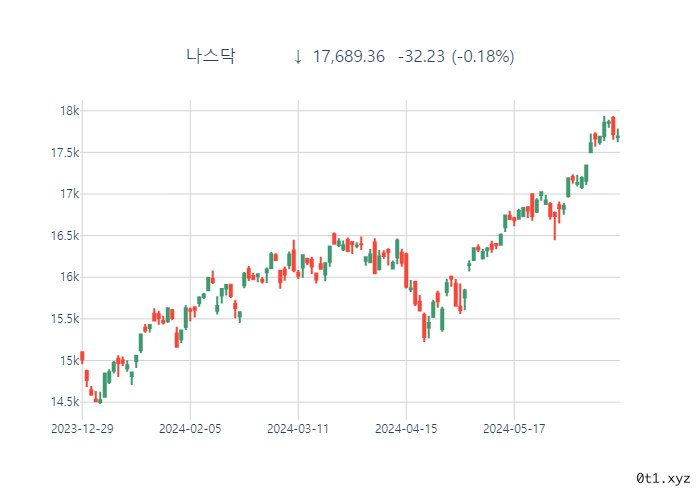This screenshot has width=700, height=500.
Task: Click the 2024-02-05 date label
Action: (x=190, y=429)
